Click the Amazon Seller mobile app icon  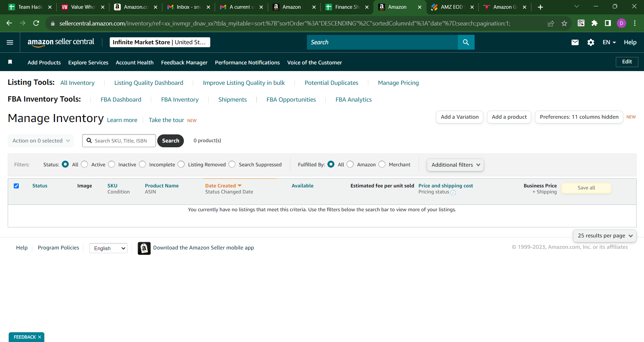pyautogui.click(x=144, y=248)
